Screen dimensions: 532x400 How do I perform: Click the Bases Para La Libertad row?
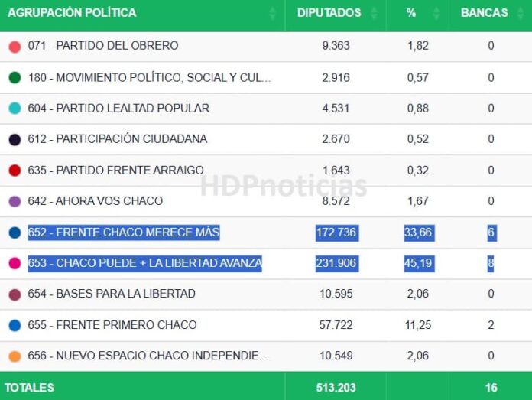pyautogui.click(x=112, y=294)
